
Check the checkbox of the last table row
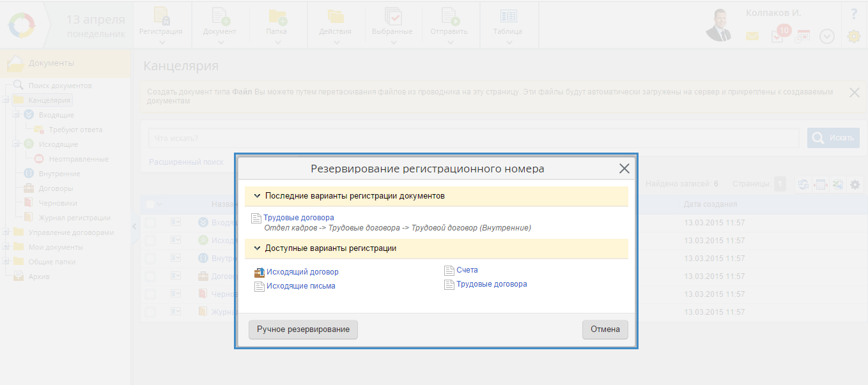coord(150,312)
